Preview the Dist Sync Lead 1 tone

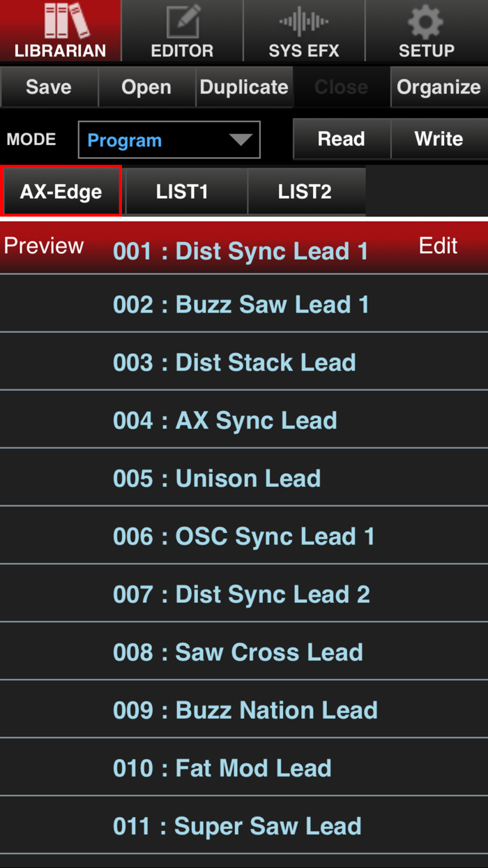(43, 246)
